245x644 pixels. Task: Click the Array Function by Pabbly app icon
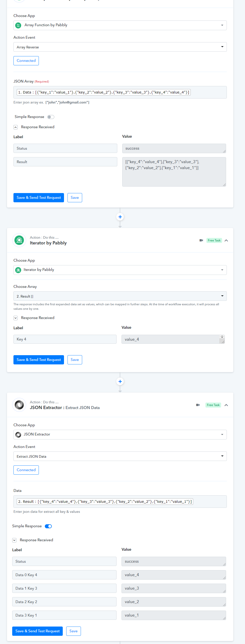[x=18, y=25]
